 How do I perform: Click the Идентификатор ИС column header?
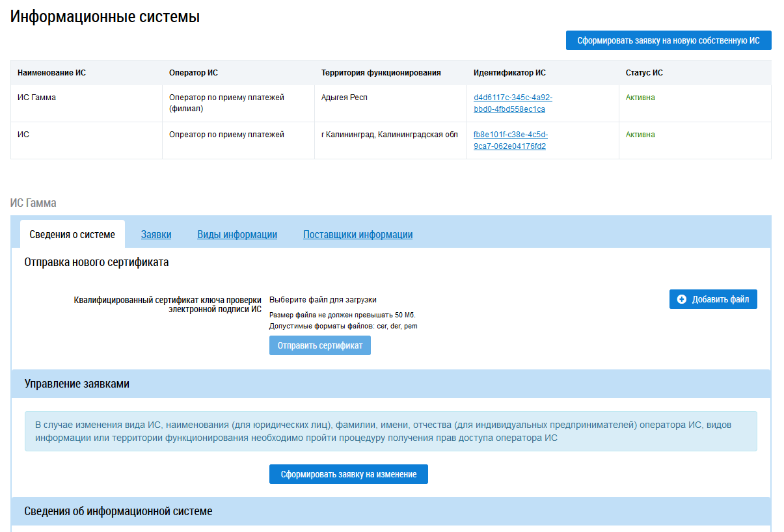coord(509,73)
